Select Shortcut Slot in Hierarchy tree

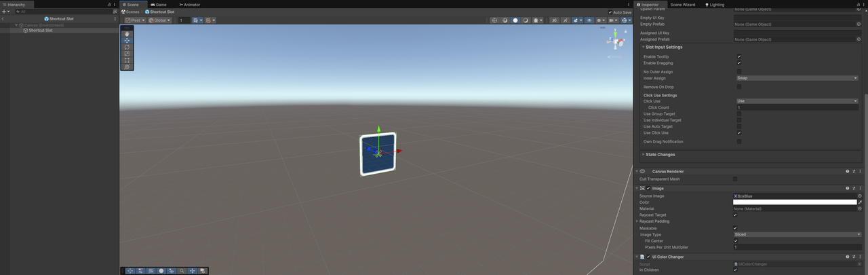coord(40,31)
